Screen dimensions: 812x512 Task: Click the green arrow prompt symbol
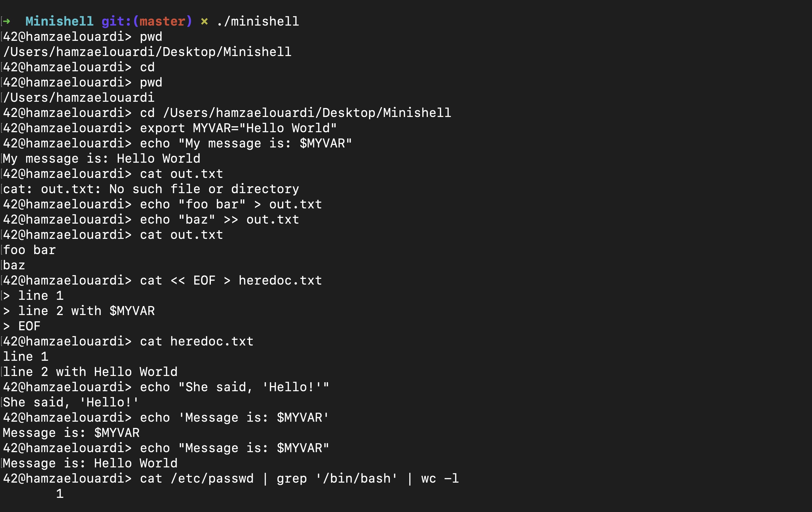click(x=7, y=21)
